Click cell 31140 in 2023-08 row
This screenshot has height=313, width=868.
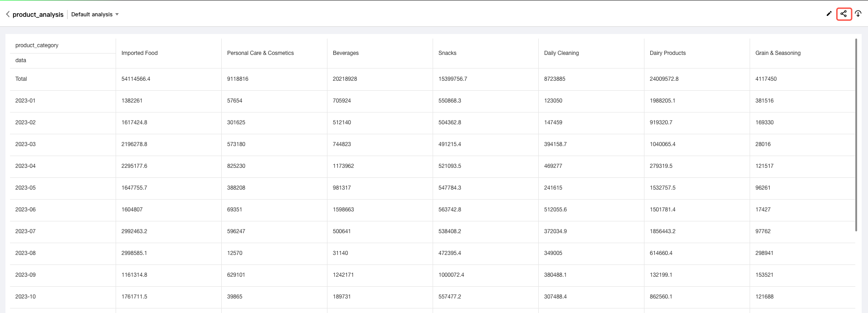pyautogui.click(x=340, y=253)
